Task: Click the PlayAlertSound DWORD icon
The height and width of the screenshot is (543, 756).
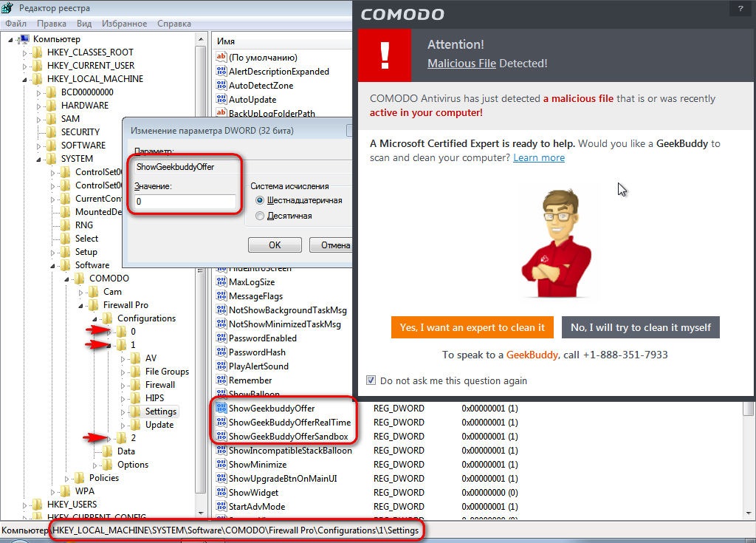Action: coord(221,366)
